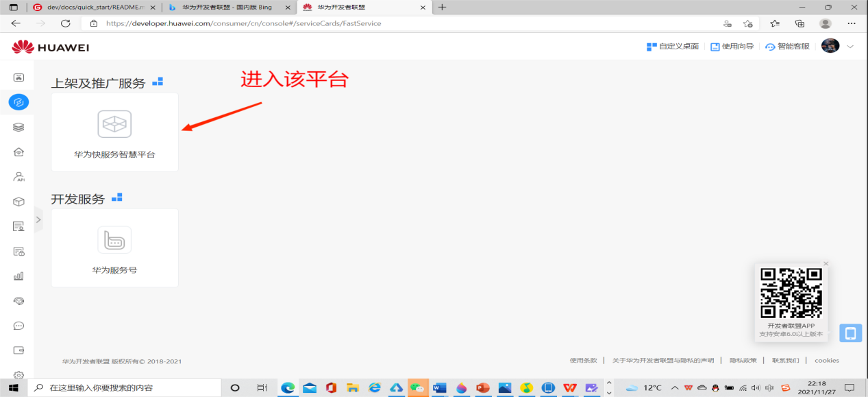Open the cube icon in the sidebar
This screenshot has height=397, width=868.
pos(19,202)
